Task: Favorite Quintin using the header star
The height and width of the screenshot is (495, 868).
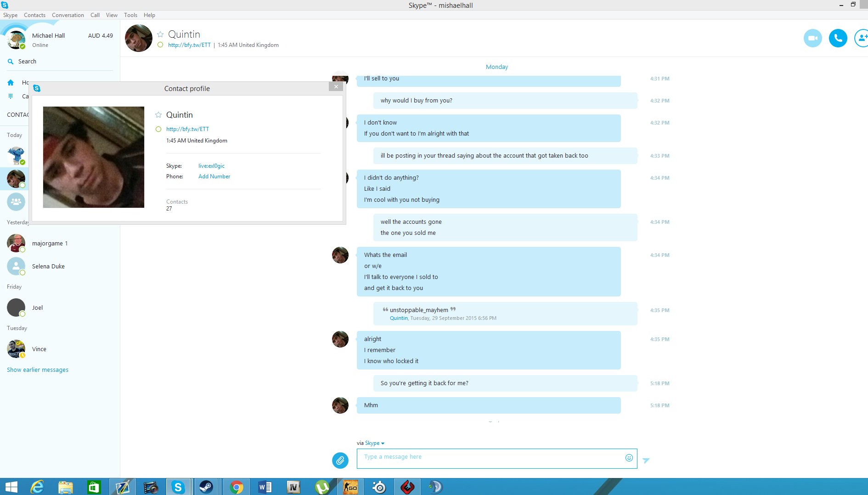Action: [160, 34]
